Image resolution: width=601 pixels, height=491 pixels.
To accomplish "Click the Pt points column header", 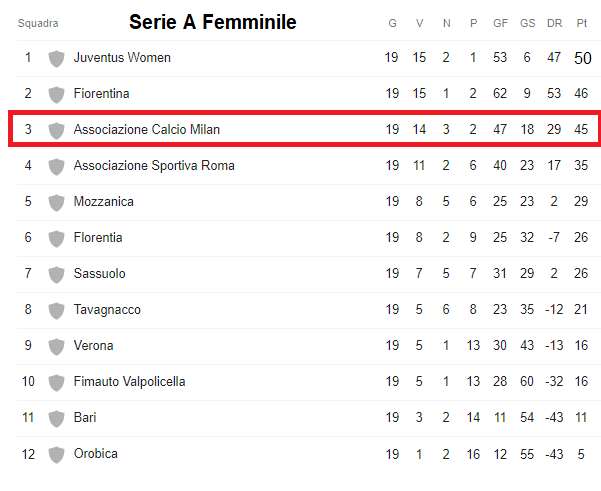I will coord(582,23).
